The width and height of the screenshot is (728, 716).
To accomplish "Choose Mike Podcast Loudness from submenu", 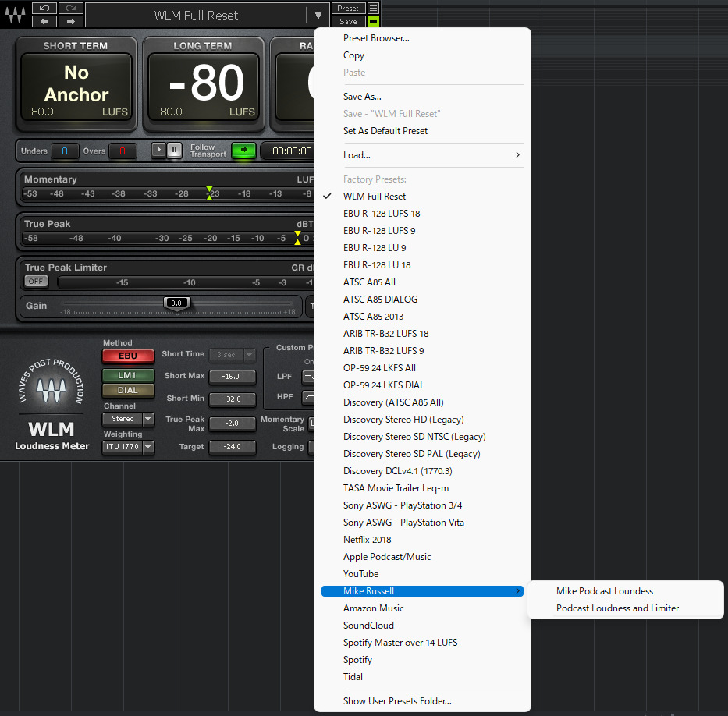I will point(605,590).
